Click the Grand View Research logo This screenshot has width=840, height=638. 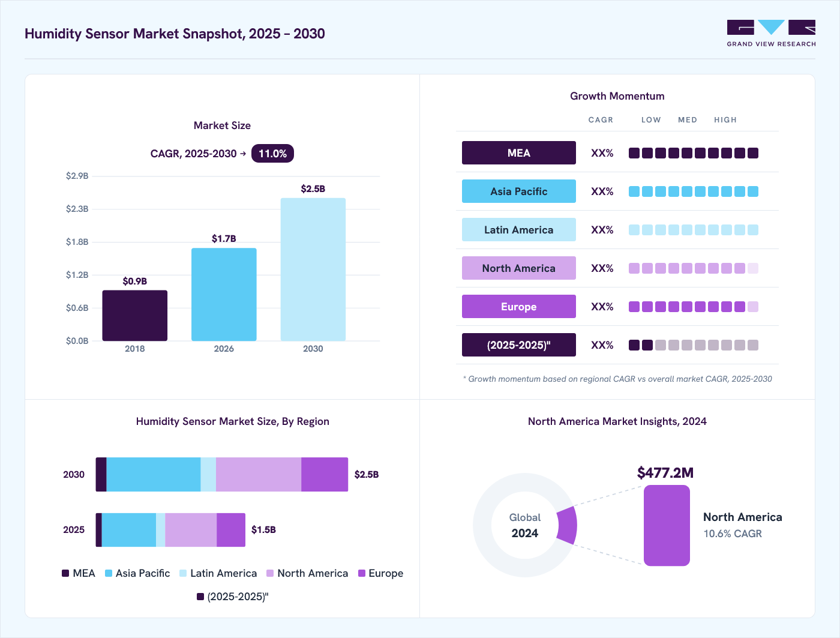[771, 34]
